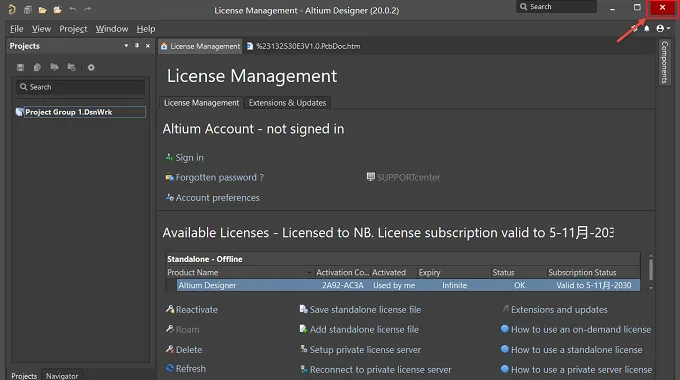Click the Save standalone license file icon

(x=304, y=309)
